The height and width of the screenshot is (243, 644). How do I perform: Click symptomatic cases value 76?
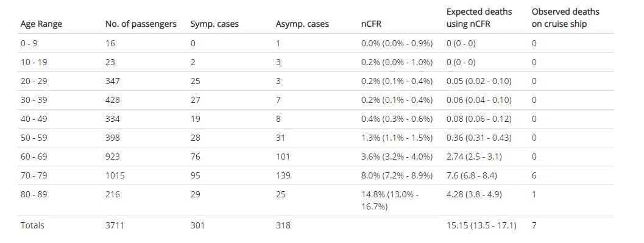click(195, 157)
